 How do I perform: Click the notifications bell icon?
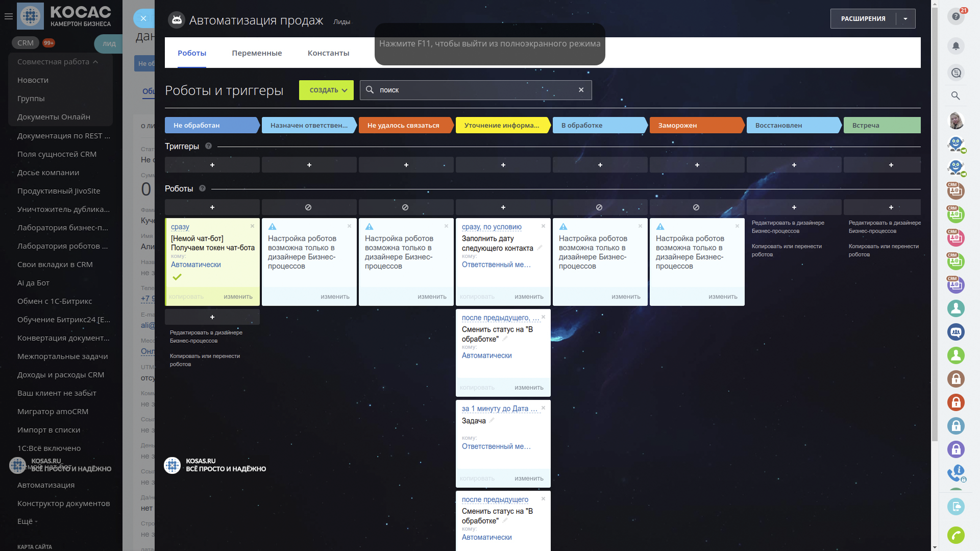pyautogui.click(x=955, y=46)
